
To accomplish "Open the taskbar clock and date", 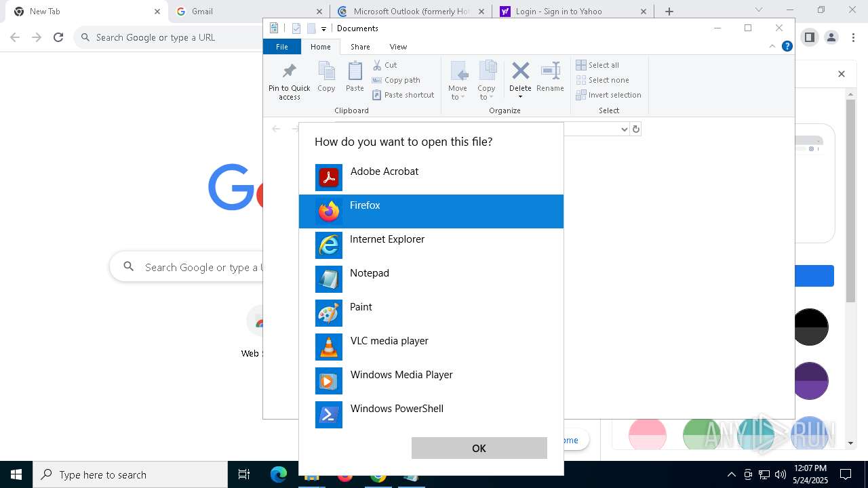I will click(x=810, y=474).
